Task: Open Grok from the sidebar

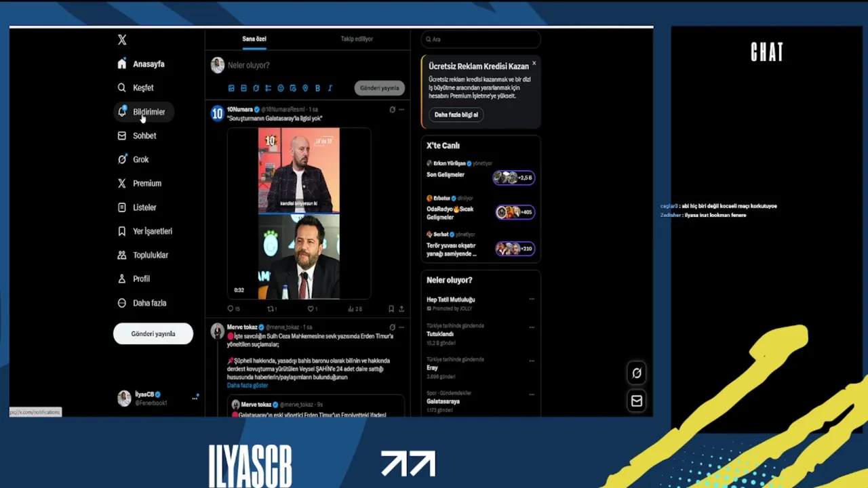Action: coord(133,159)
